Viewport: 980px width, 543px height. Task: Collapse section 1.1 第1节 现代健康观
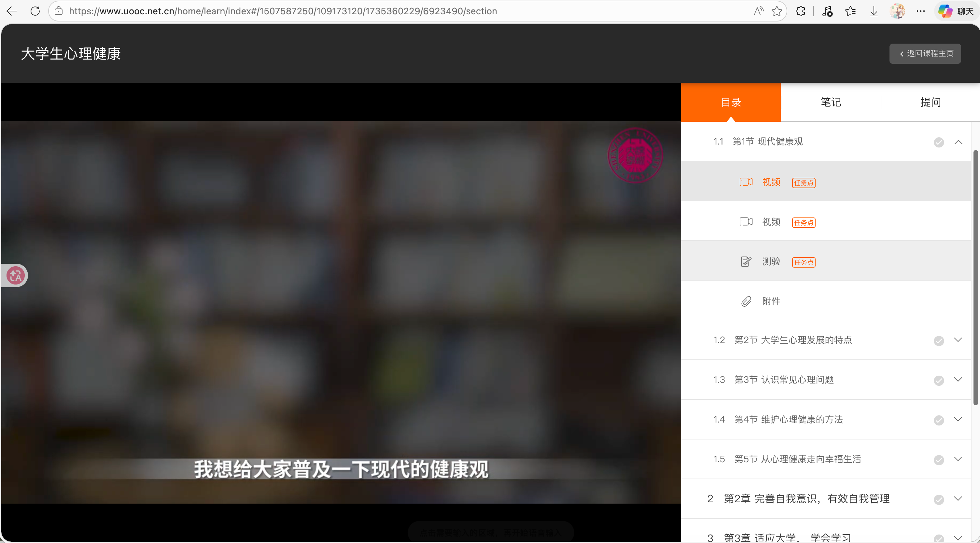pyautogui.click(x=958, y=142)
